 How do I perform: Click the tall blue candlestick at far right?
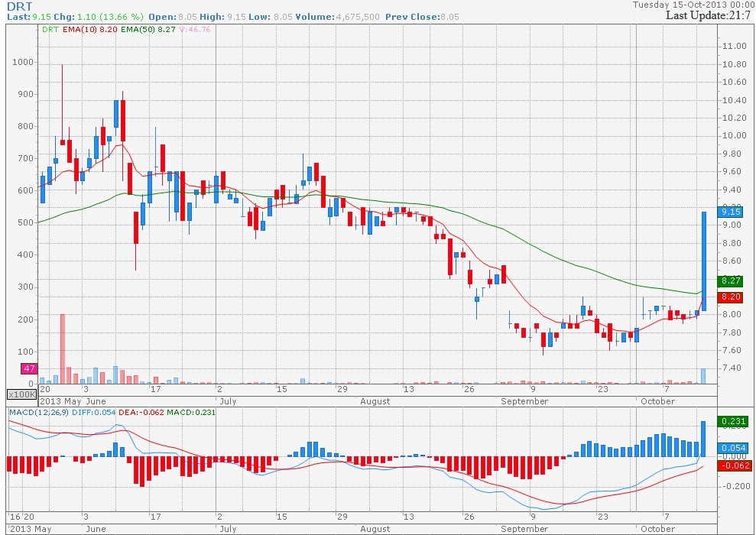click(703, 261)
